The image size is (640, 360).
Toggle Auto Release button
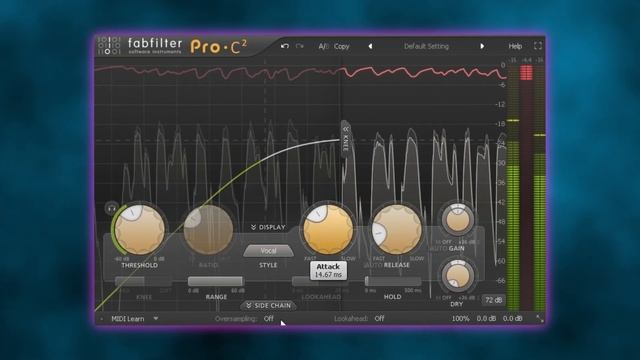point(373,265)
